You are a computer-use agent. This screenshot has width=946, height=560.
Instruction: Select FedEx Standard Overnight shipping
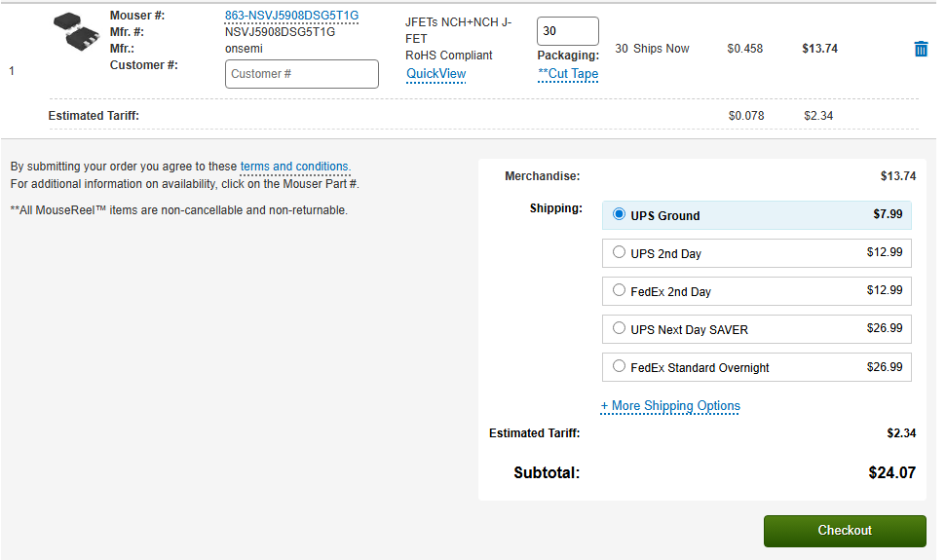point(619,366)
